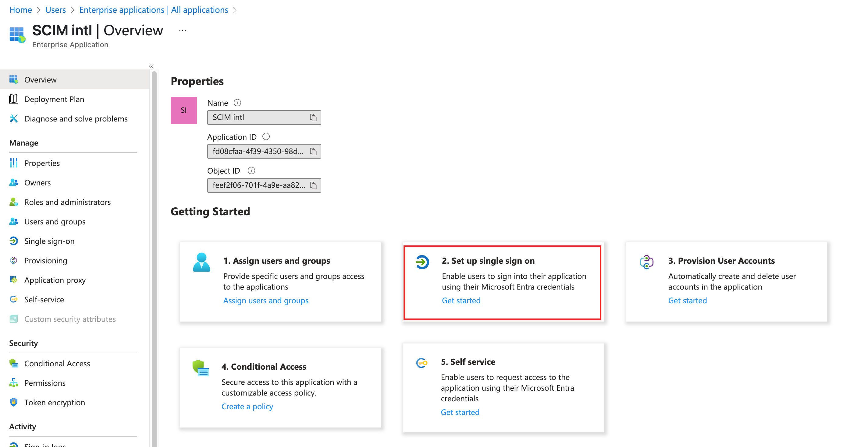This screenshot has width=868, height=447.
Task: Click the chevron after All applications breadcrumb
Action: 235,10
